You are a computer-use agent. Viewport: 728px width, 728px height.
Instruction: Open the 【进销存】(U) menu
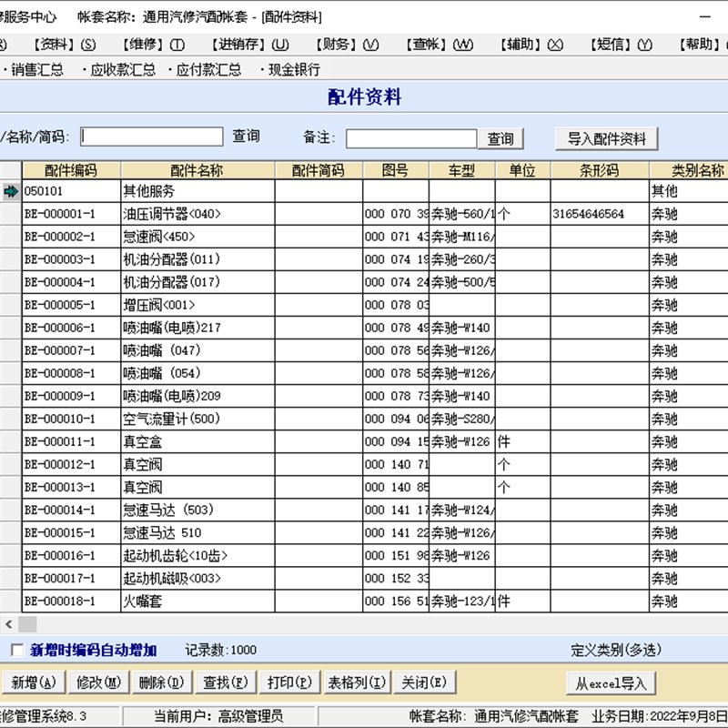[250, 45]
